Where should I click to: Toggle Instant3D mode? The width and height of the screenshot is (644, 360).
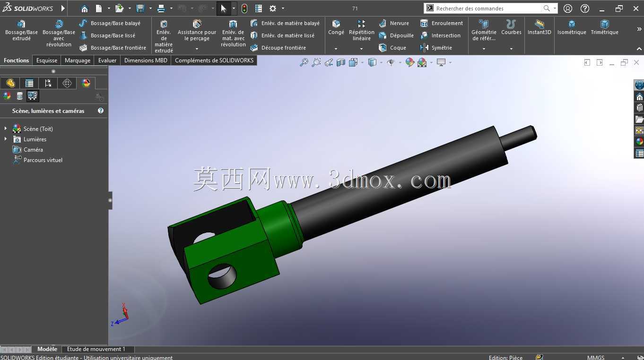540,27
